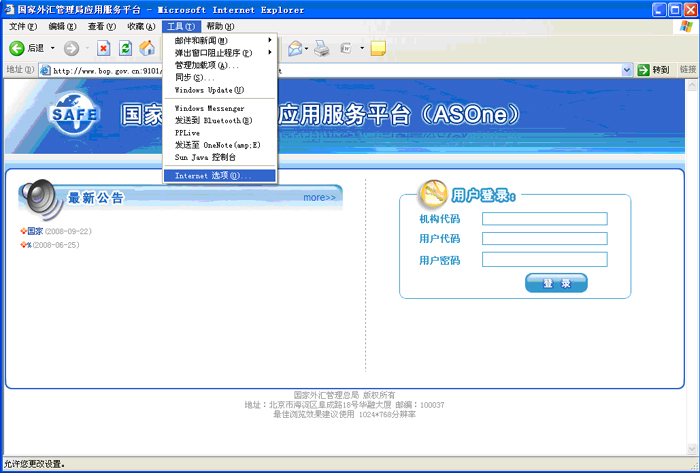Screen dimensions: 700x473
Task: Expand the address bar dropdown arrow
Action: point(628,70)
